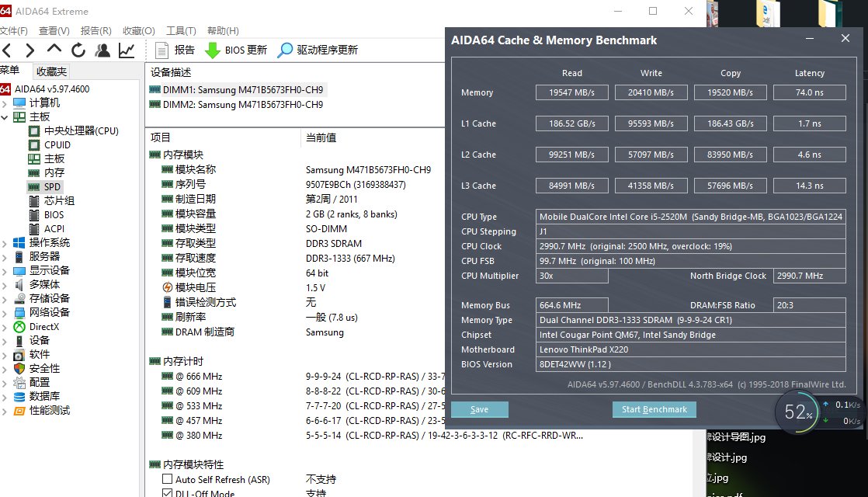Expand the 服务器 tree node
The width and height of the screenshot is (868, 497).
point(5,257)
